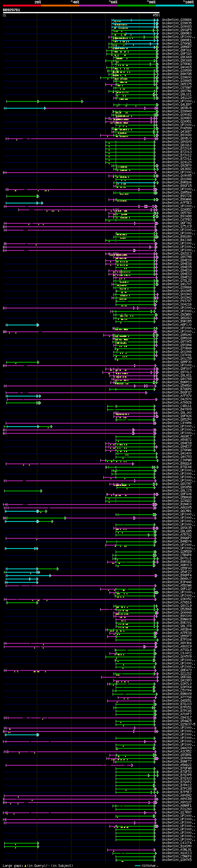Select the label UniRef100_Q9FSG1
This screenshot has height=868, width=197.
coord(177,50)
